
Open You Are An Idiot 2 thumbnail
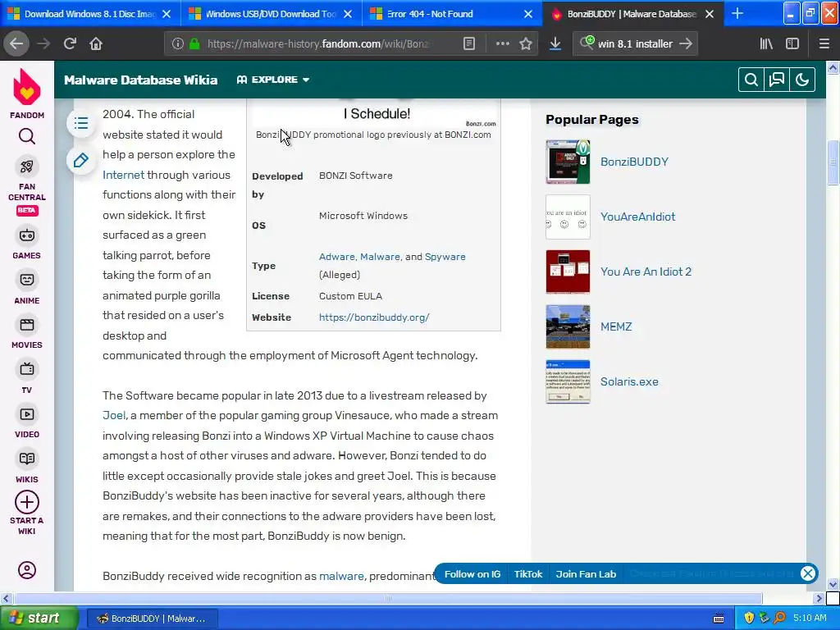[568, 272]
